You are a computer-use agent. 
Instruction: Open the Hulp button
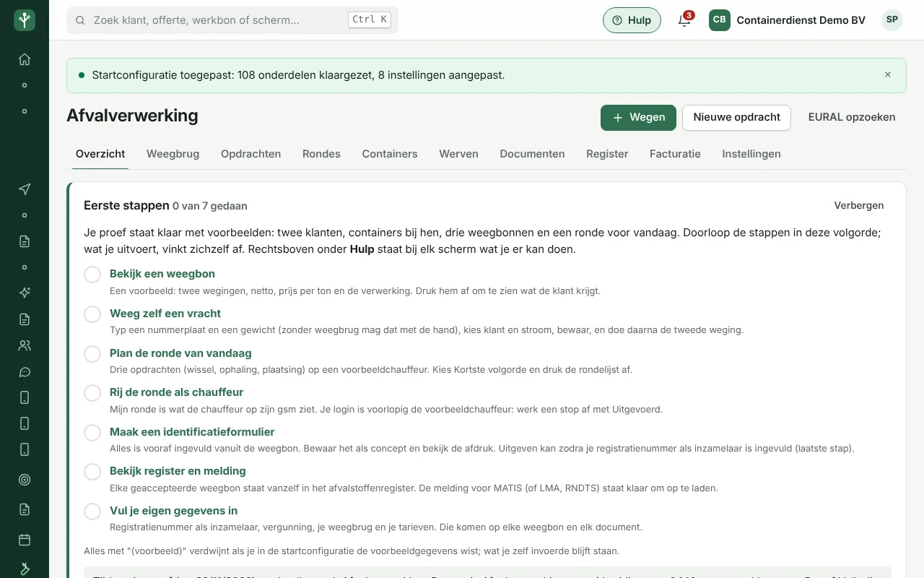tap(632, 20)
